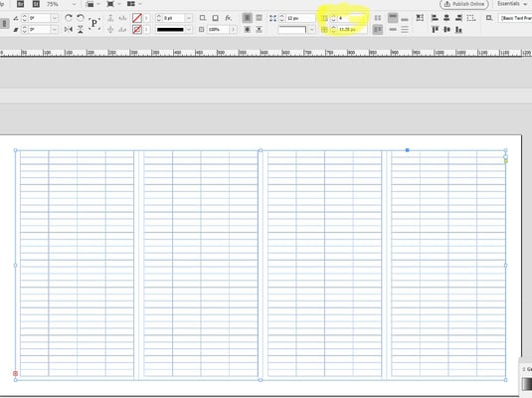Viewport: 532px width, 398px height.
Task: Click the red overflow out-port on text frame
Action: tap(15, 373)
